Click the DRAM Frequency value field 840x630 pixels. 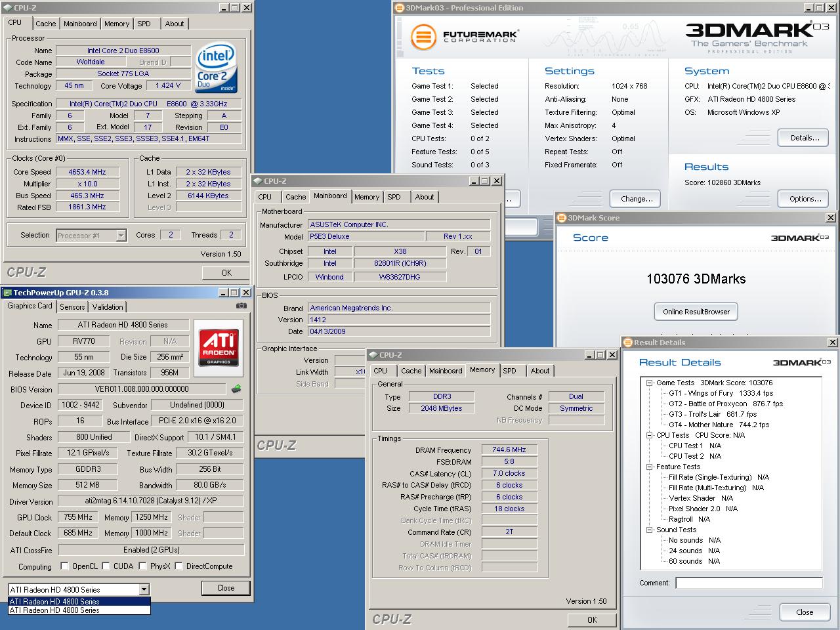point(509,450)
